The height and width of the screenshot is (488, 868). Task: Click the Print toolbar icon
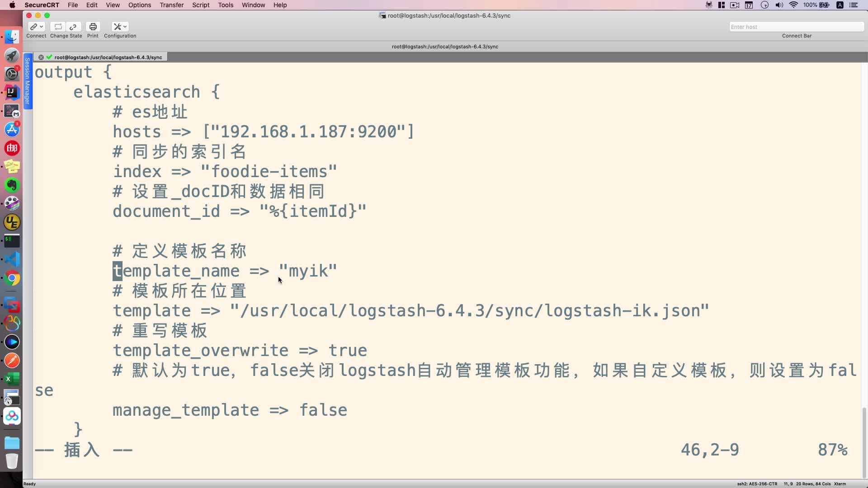tap(93, 27)
